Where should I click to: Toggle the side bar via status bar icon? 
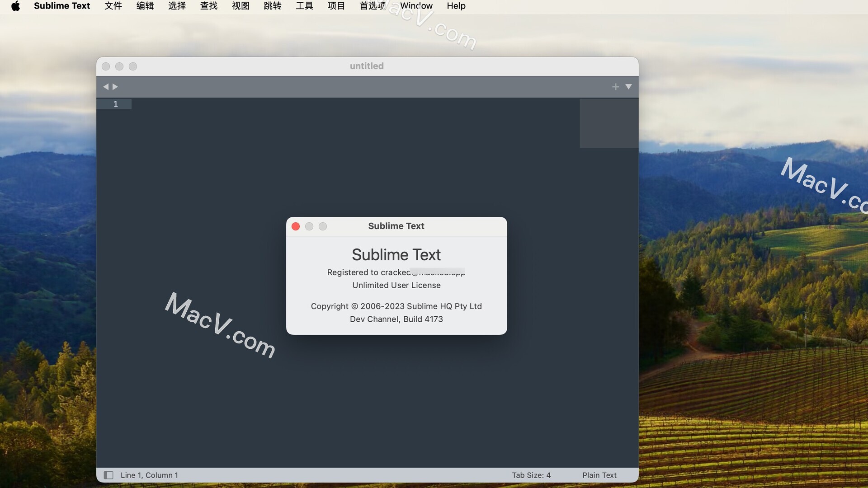point(108,475)
